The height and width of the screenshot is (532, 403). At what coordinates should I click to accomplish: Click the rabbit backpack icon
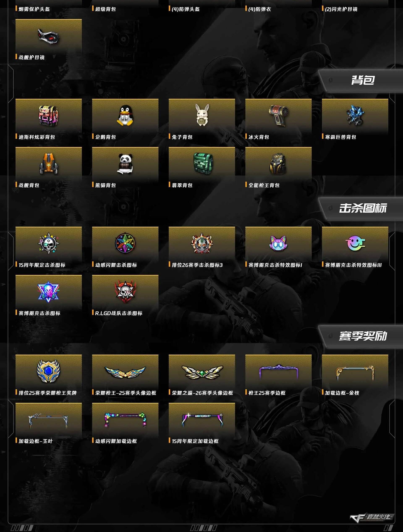coord(202,115)
